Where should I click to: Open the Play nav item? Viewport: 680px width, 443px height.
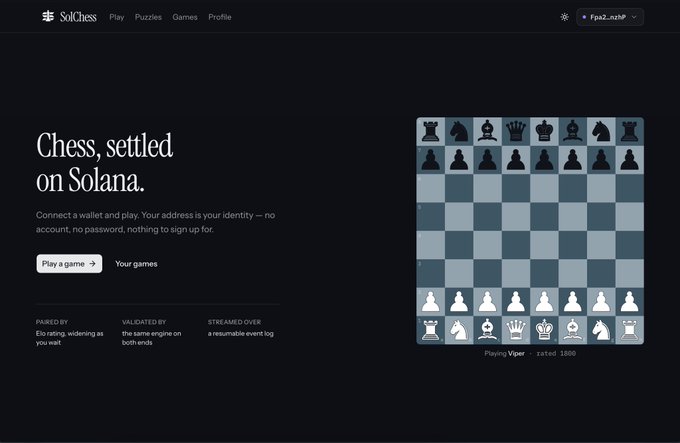click(117, 17)
